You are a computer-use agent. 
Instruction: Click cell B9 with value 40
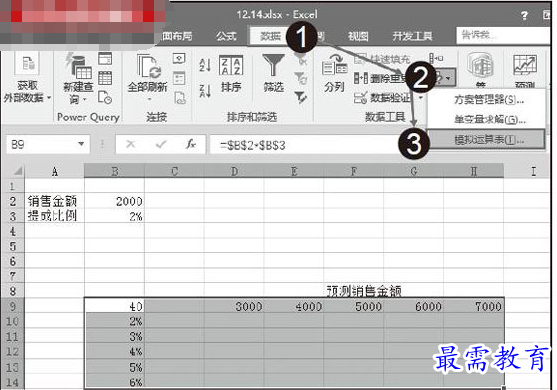click(114, 306)
